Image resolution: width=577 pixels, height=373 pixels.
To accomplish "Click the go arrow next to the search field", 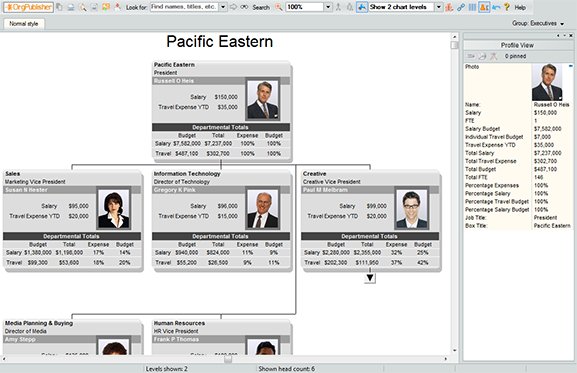I will point(233,7).
